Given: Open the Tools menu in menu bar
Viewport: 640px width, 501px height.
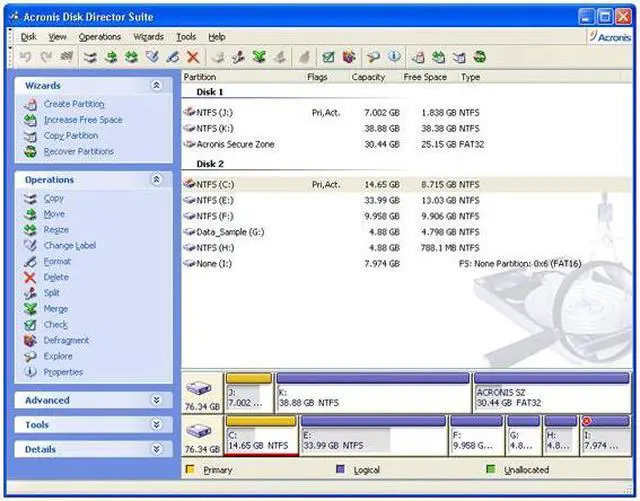Looking at the screenshot, I should (186, 37).
